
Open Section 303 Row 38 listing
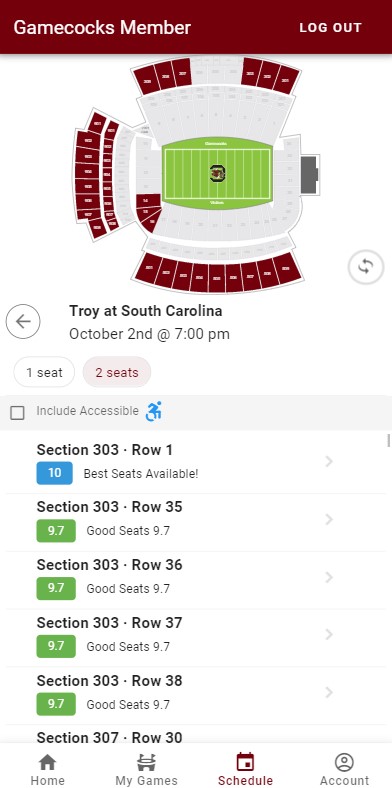[x=196, y=696]
